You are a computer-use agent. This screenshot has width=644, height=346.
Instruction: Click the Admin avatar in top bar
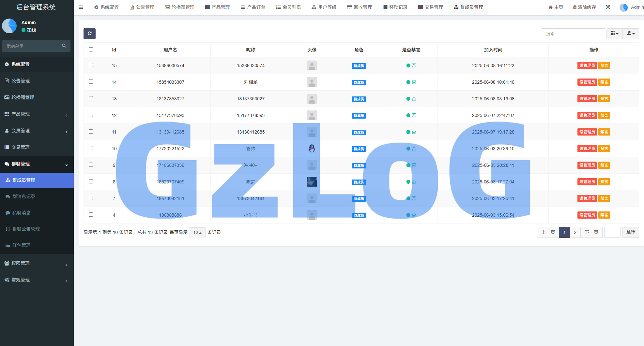[x=623, y=7]
